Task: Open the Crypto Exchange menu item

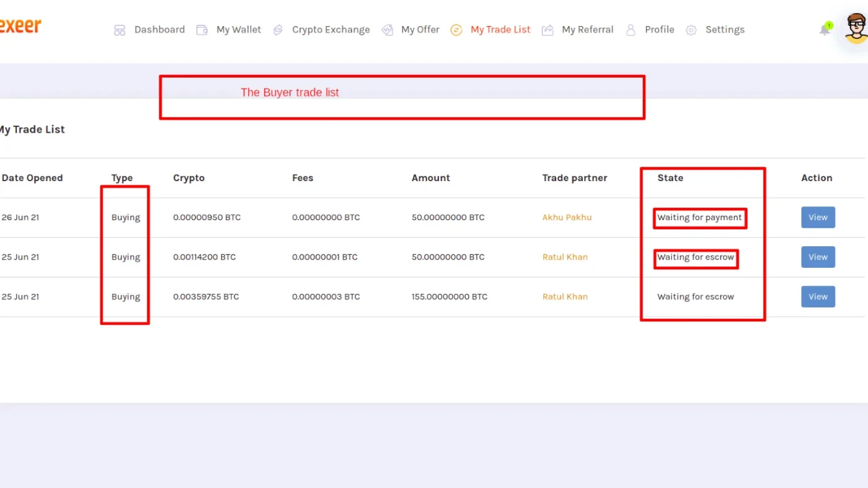Action: tap(331, 30)
